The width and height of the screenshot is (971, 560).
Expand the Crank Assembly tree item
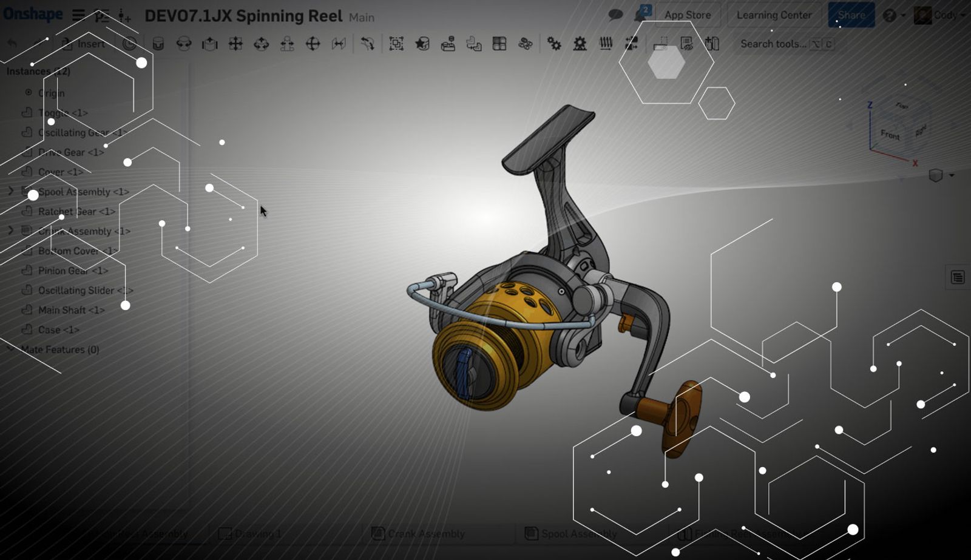pyautogui.click(x=10, y=231)
